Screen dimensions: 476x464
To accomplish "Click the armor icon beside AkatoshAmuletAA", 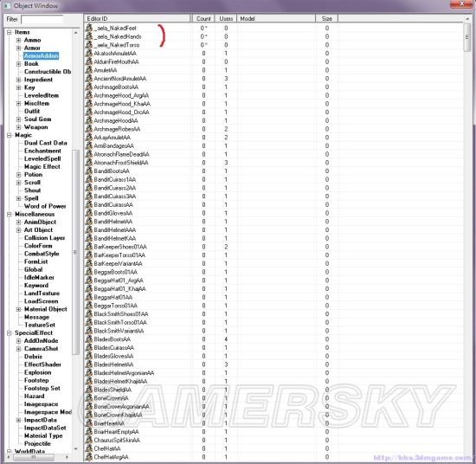I will click(x=88, y=53).
